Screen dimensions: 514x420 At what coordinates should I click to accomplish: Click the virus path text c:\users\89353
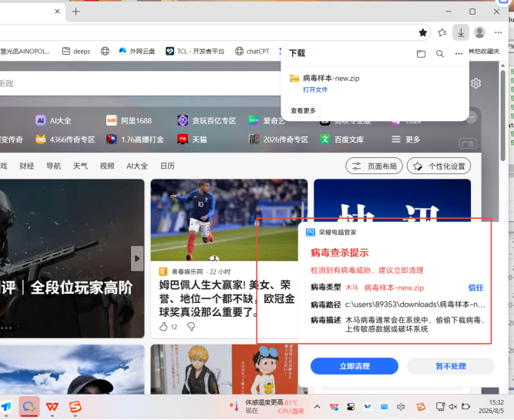[x=415, y=304]
